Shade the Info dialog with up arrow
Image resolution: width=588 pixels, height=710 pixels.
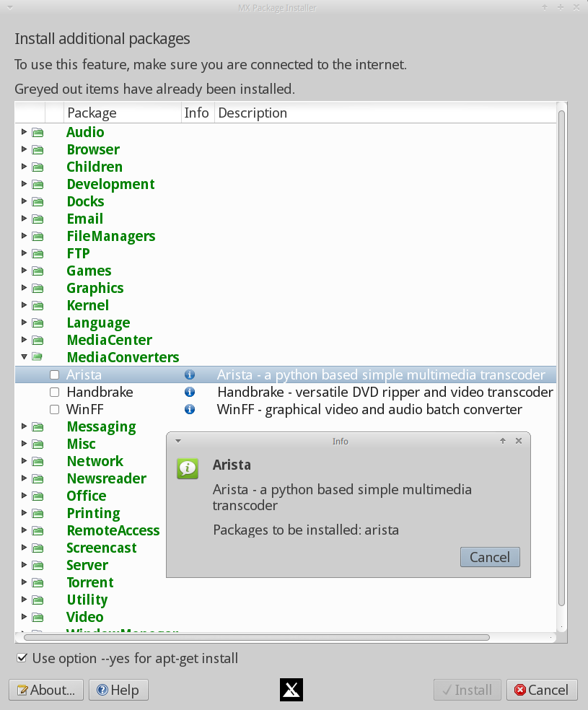click(502, 441)
